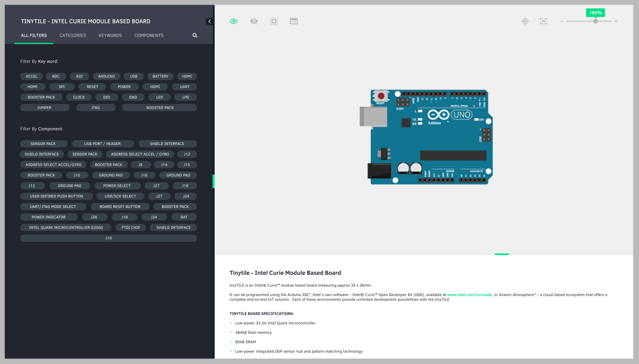639x364 pixels.
Task: Toggle the description panel layout icon
Action: [x=294, y=21]
